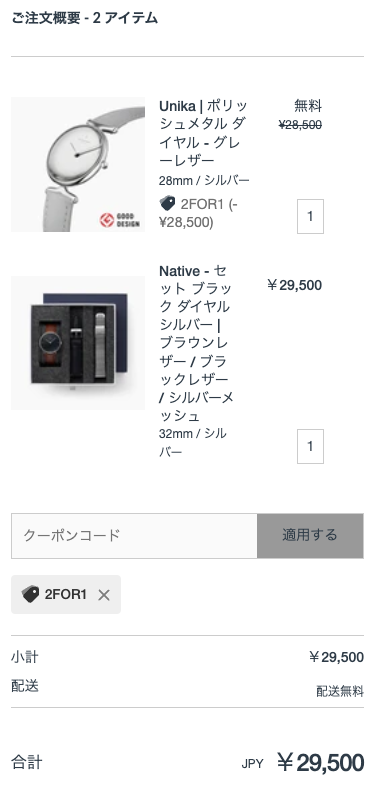Click the 配送無料 shipping value
This screenshot has height=787, width=379.
340,691
